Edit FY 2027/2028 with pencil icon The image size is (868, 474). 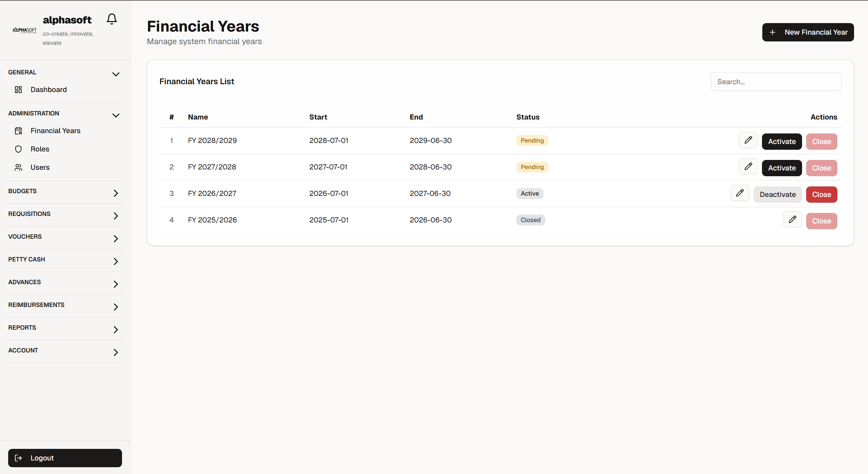pos(748,167)
